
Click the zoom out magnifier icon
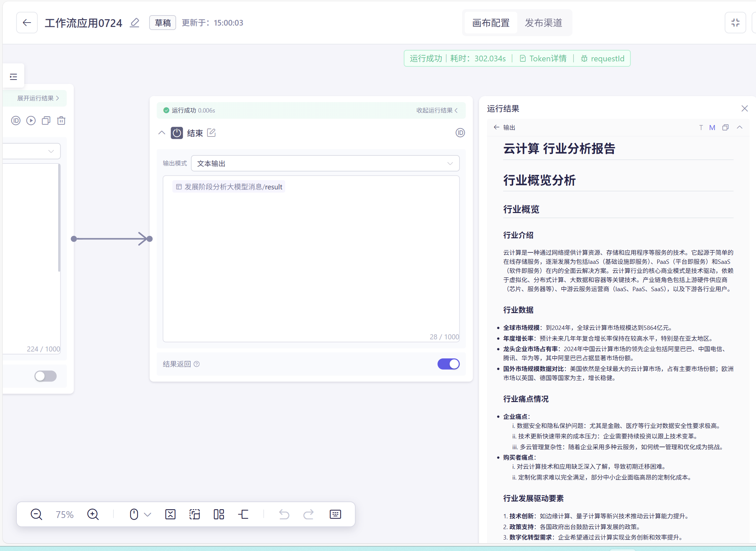tap(36, 515)
